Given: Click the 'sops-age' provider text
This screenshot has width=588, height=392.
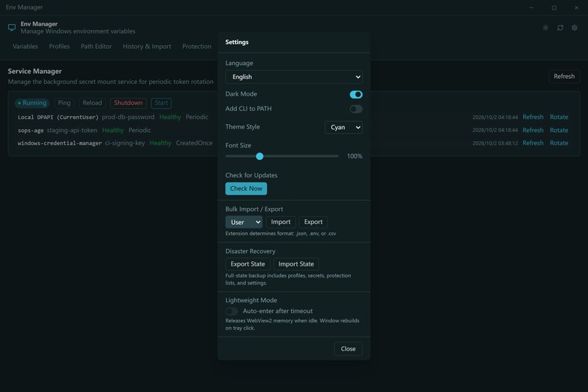Looking at the screenshot, I should click(31, 130).
